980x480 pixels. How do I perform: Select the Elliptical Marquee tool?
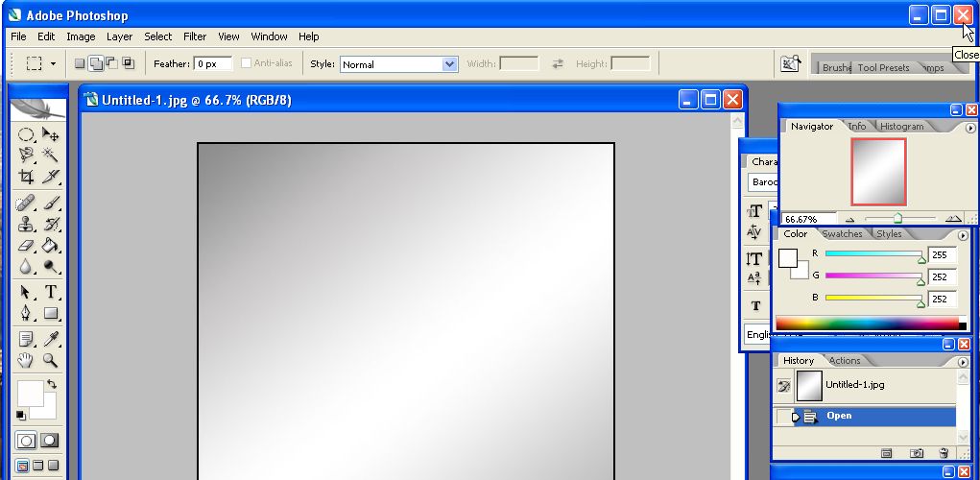[x=27, y=135]
